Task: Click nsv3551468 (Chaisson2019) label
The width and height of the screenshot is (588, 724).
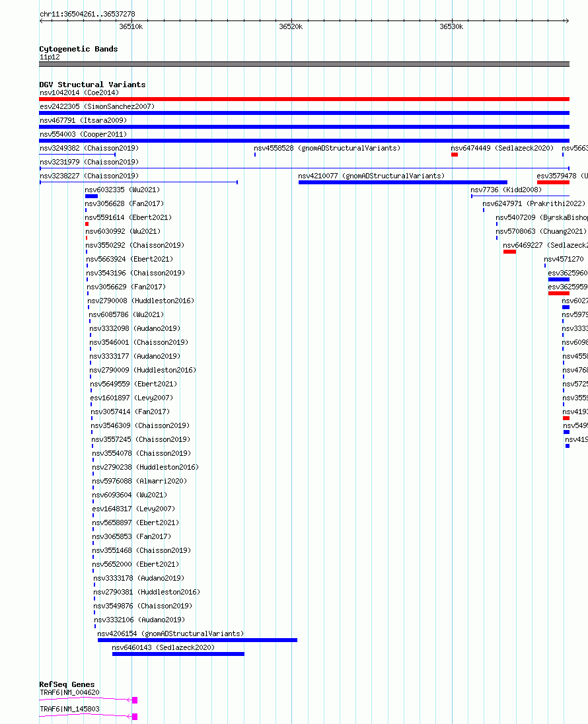Action: (x=142, y=550)
